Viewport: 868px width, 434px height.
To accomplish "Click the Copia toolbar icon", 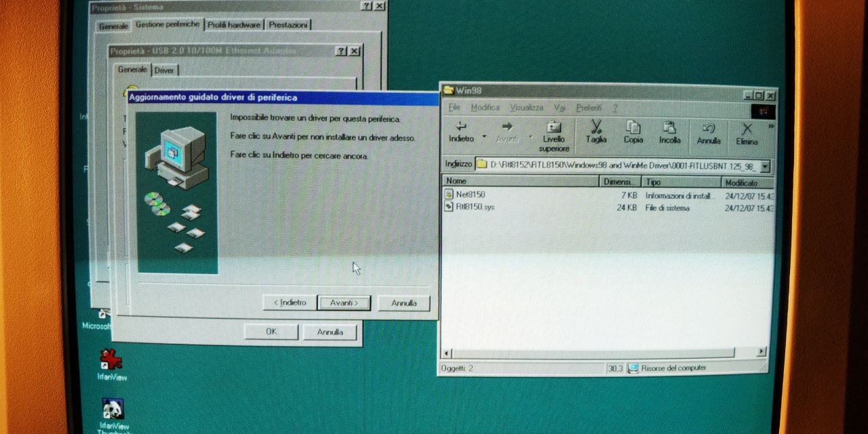I will pos(633,132).
